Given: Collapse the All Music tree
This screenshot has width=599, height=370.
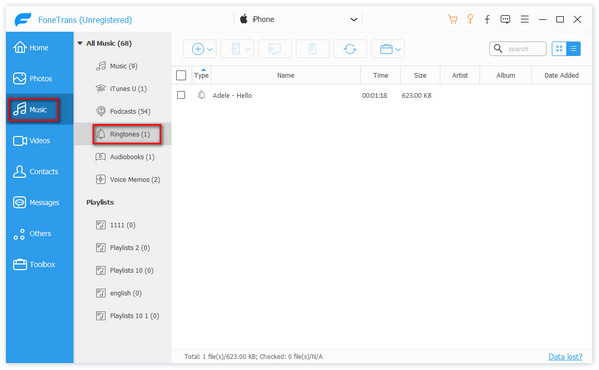Looking at the screenshot, I should [x=80, y=43].
